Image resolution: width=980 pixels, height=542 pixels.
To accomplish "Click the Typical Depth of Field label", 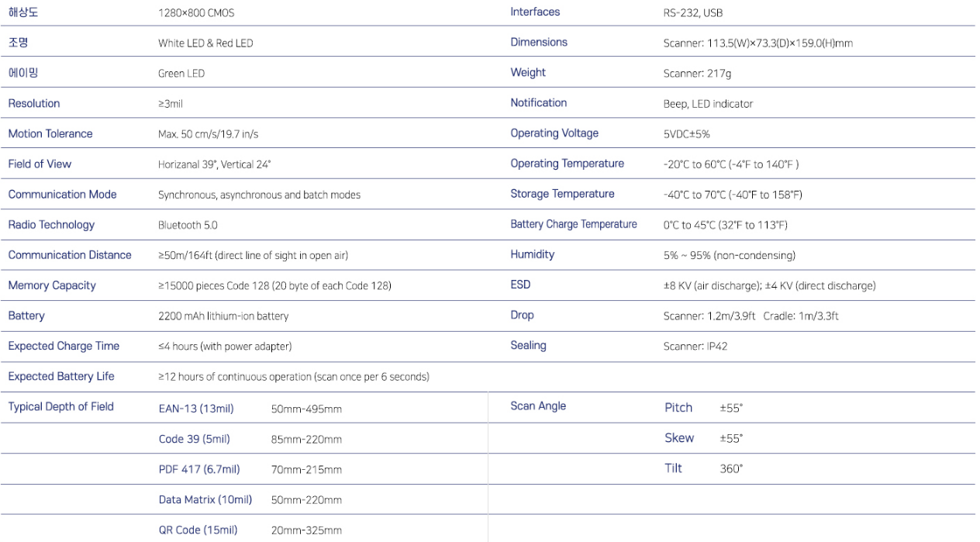I will pyautogui.click(x=61, y=406).
